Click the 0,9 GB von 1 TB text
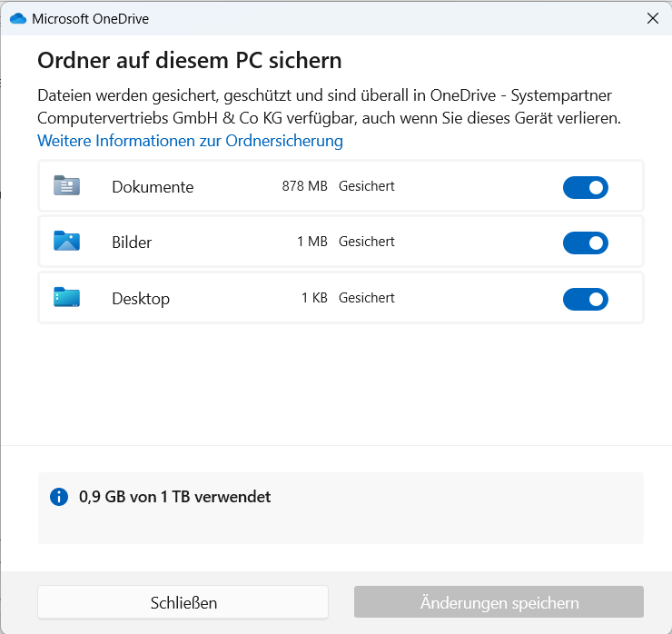This screenshot has height=634, width=672. click(174, 497)
